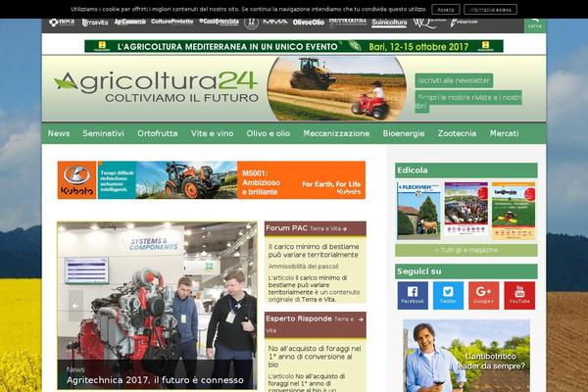Open the Contoterzista magazine cover
This screenshot has height=392, width=588.
514,211
